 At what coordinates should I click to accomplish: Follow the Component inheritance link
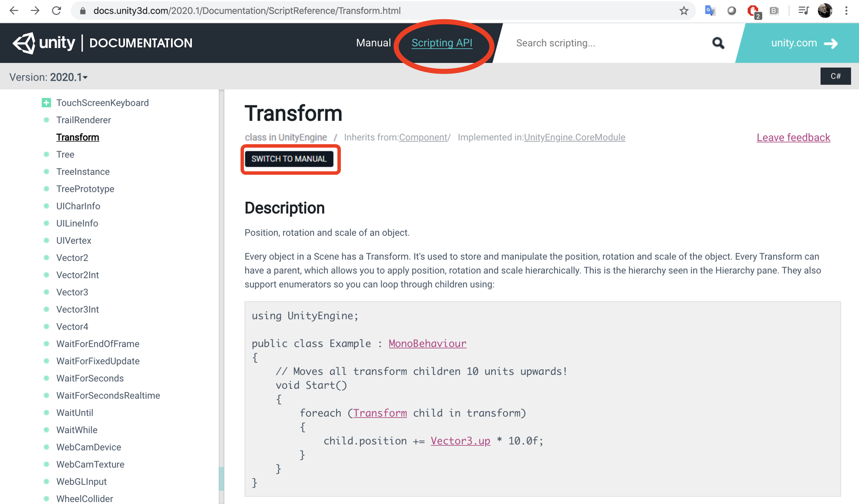tap(423, 137)
